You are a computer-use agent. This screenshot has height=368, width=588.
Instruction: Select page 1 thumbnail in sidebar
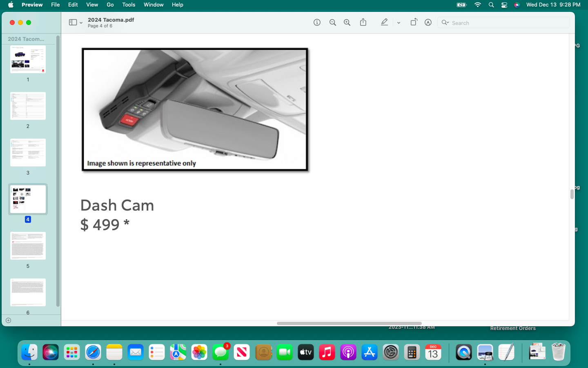click(28, 60)
